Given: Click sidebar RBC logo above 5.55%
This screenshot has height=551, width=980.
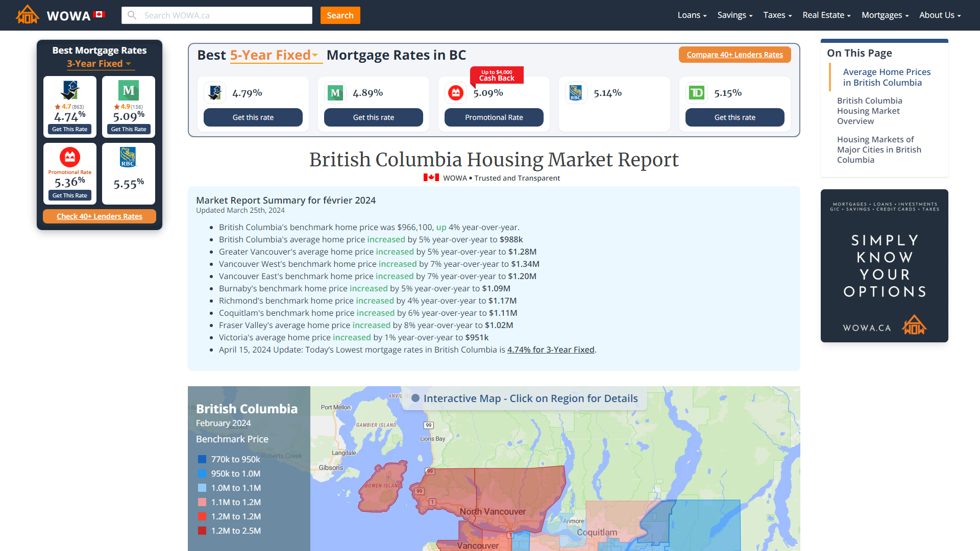Looking at the screenshot, I should [x=128, y=157].
